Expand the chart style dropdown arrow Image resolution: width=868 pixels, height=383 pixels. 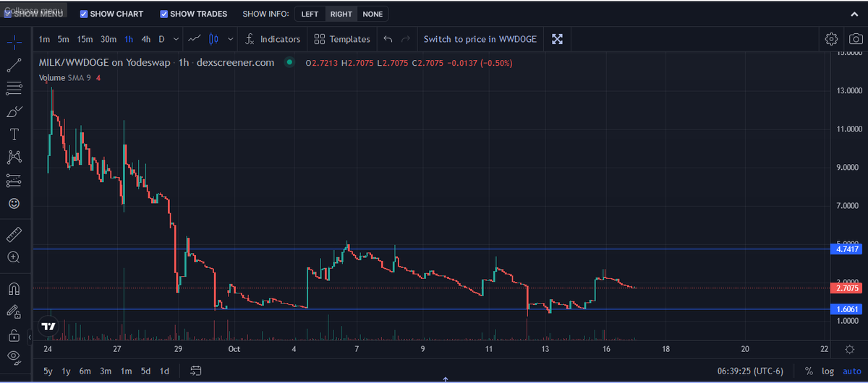[231, 39]
